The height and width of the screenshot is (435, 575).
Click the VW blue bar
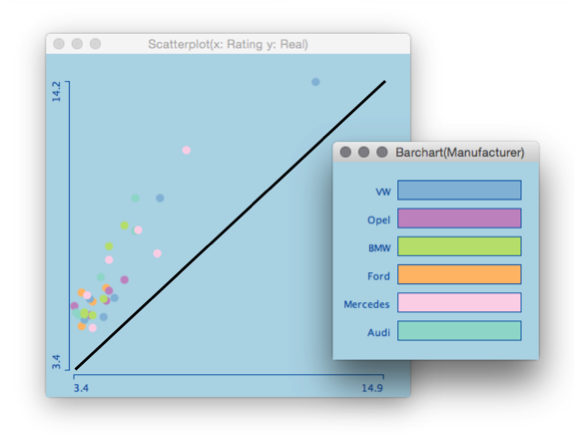(459, 190)
